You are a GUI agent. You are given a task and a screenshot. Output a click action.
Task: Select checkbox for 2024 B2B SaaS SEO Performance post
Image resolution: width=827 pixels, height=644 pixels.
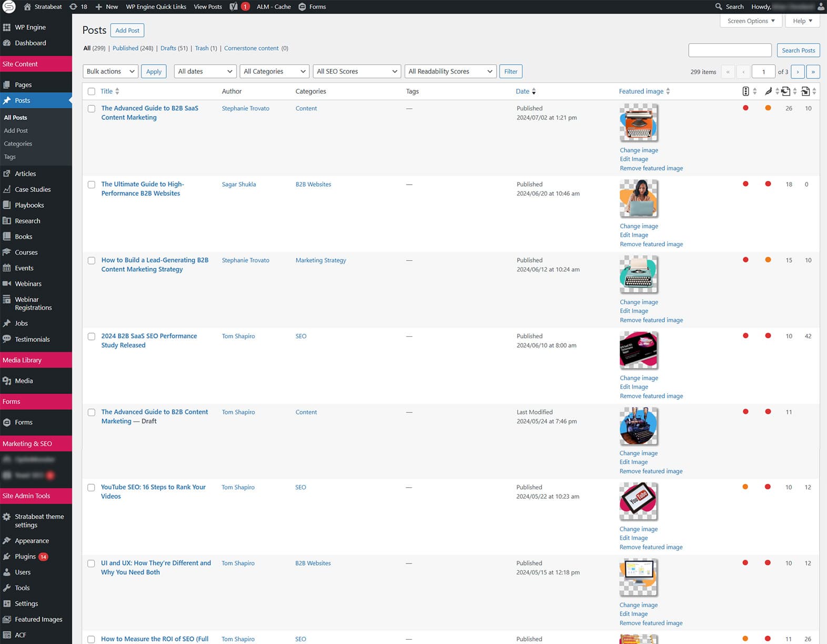coord(92,337)
